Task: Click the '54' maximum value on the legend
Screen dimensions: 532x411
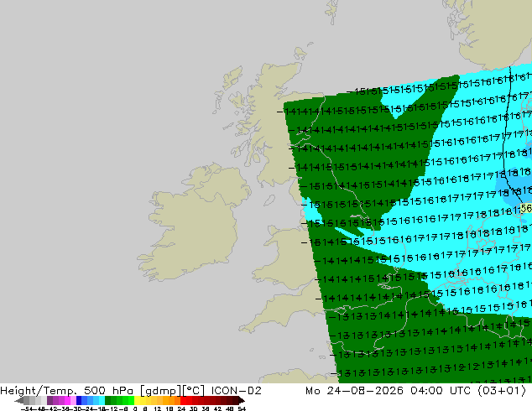Action: click(x=242, y=409)
